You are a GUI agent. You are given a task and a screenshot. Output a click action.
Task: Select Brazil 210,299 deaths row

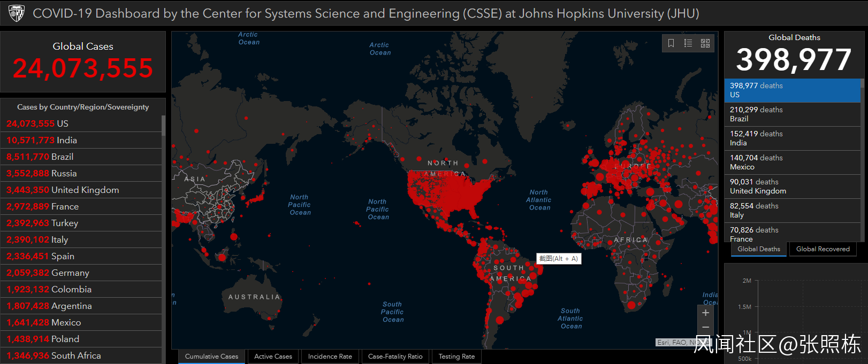point(792,114)
